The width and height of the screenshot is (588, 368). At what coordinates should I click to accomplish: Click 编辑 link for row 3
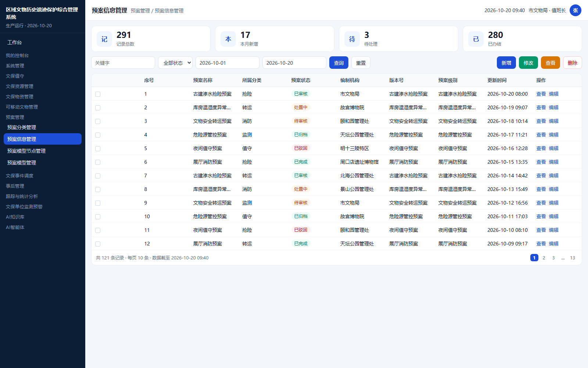click(553, 121)
